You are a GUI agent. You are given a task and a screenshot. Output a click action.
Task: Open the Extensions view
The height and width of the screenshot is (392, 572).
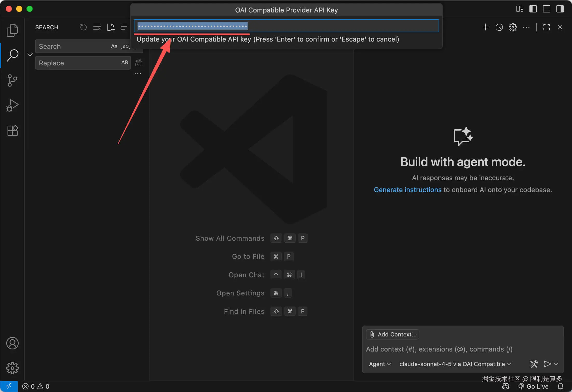(12, 130)
